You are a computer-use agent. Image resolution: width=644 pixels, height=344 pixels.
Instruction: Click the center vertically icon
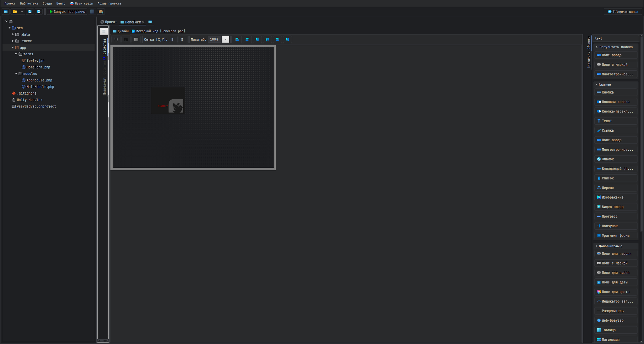287,39
